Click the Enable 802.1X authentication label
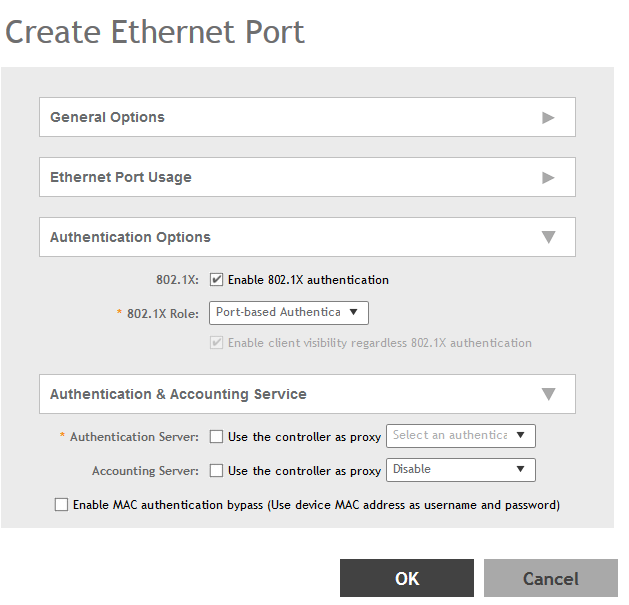 (308, 280)
